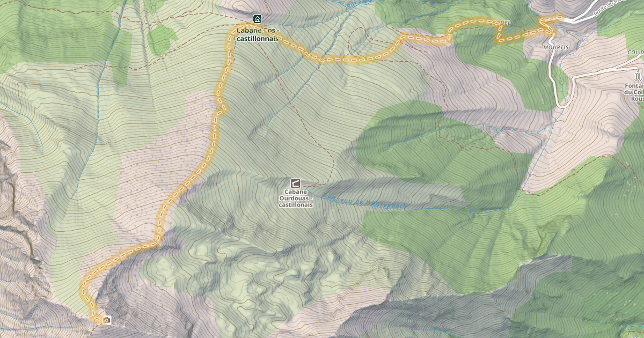Click the 'Ruisseau de Maderascu' stream label
Screen dimensions: 644x338
click(366, 201)
